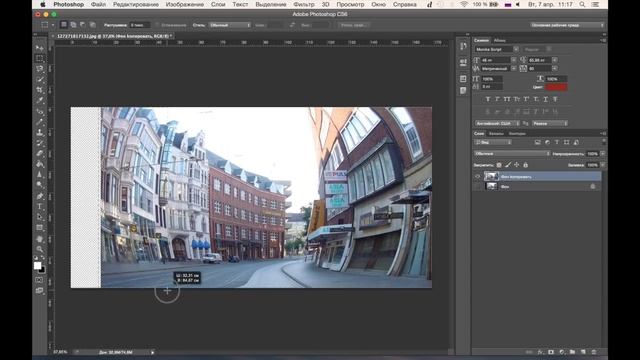Select the Horizontal Type tool

tap(40, 207)
